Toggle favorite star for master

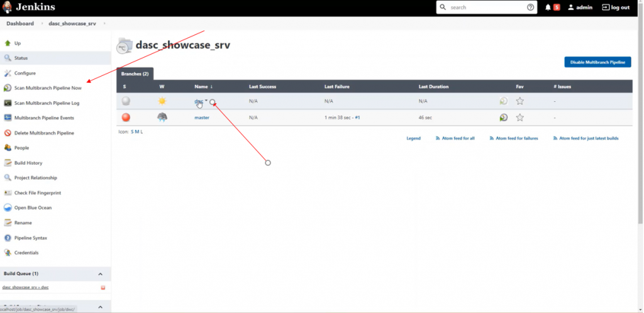pos(520,118)
